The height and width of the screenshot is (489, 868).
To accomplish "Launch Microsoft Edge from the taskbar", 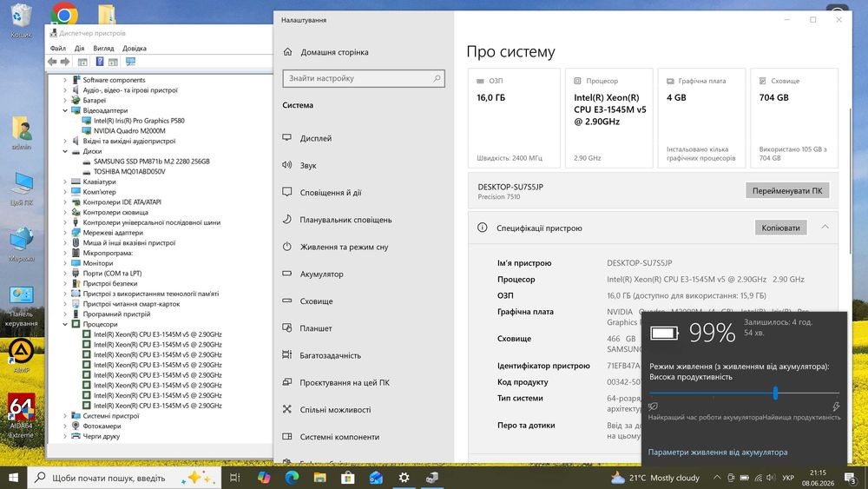I will 292,478.
